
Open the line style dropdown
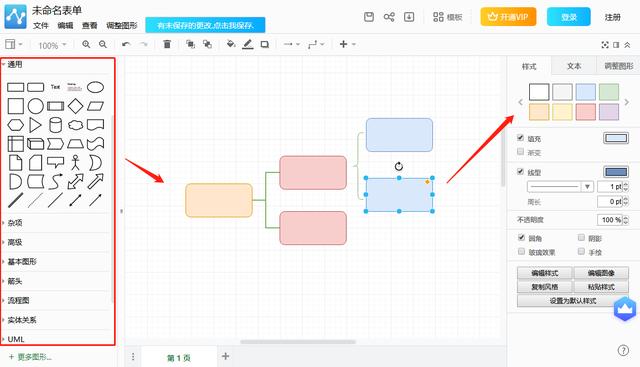(x=560, y=187)
